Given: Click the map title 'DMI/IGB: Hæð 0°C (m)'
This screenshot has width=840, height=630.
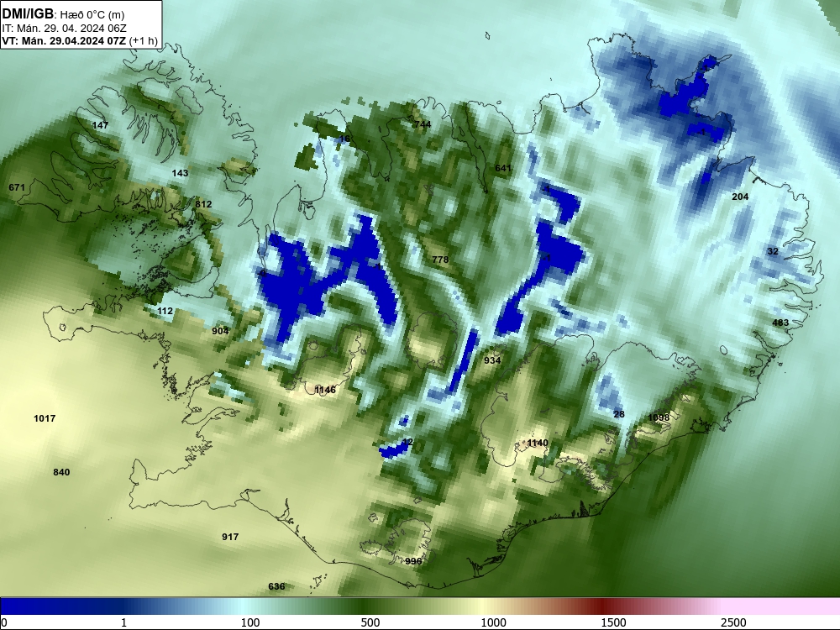Looking at the screenshot, I should tap(63, 14).
